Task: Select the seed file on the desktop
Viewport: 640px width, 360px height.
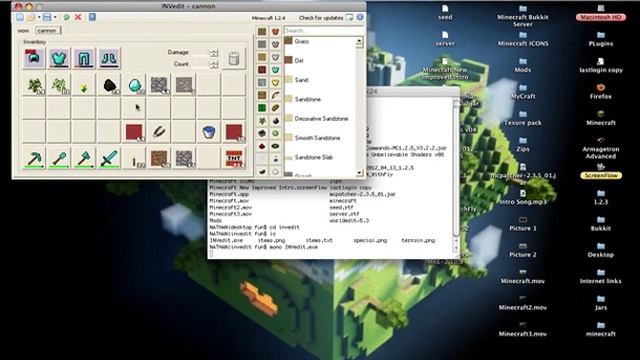Action: click(x=445, y=13)
